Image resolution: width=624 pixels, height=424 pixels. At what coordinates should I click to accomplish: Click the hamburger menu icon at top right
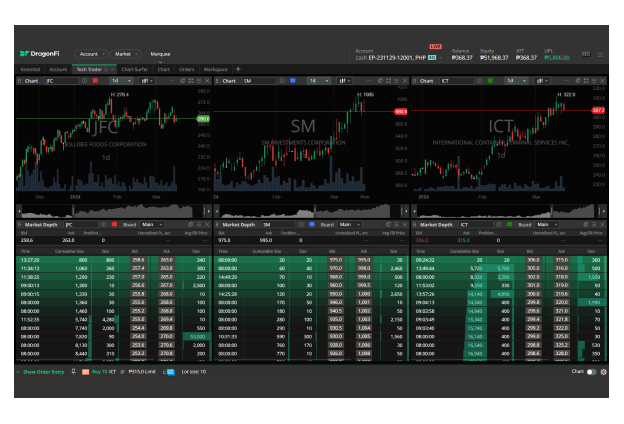coord(603,54)
